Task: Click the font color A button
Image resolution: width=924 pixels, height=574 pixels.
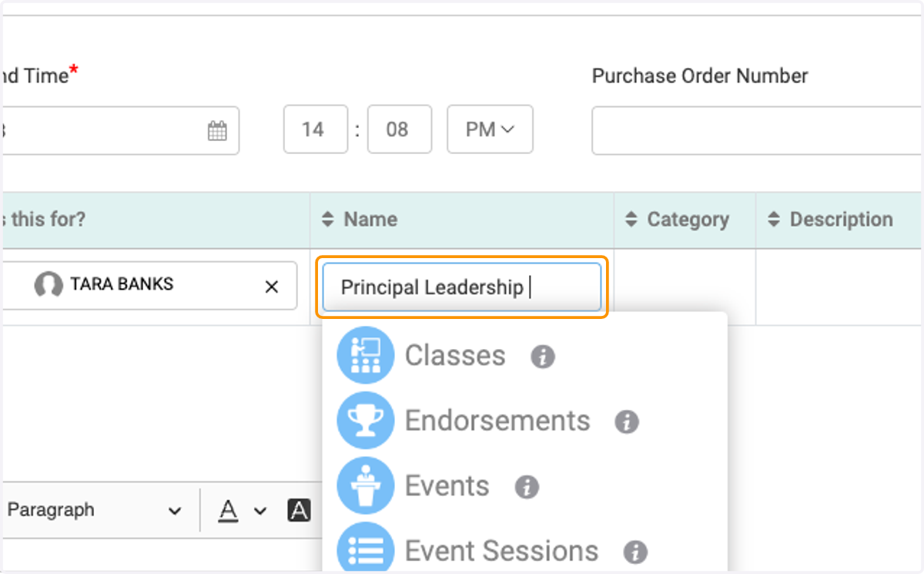Action: click(x=228, y=510)
